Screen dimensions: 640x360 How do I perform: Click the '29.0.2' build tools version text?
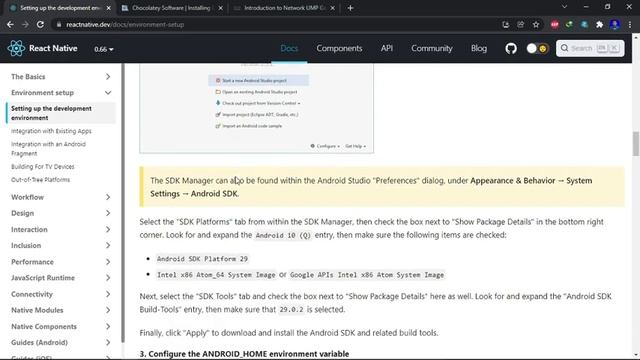click(291, 310)
